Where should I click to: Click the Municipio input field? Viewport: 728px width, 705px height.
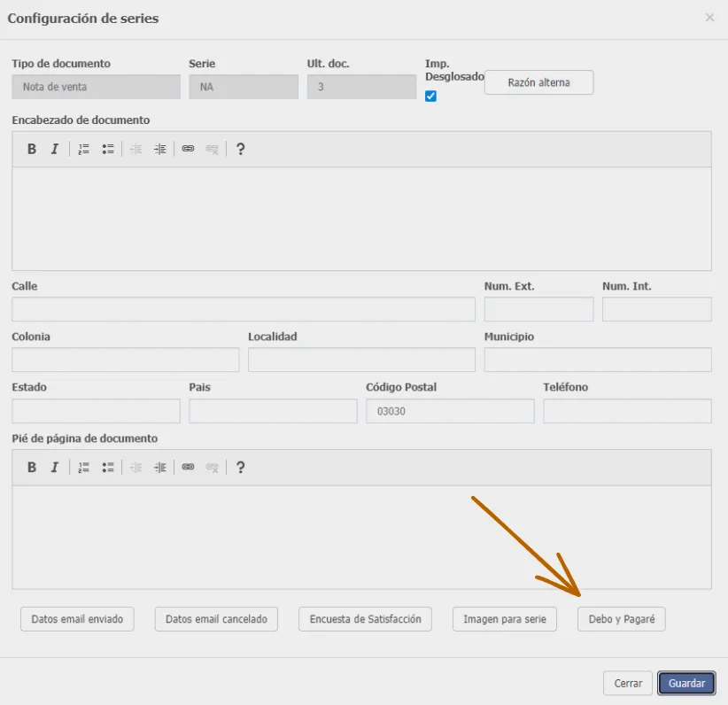tap(598, 360)
